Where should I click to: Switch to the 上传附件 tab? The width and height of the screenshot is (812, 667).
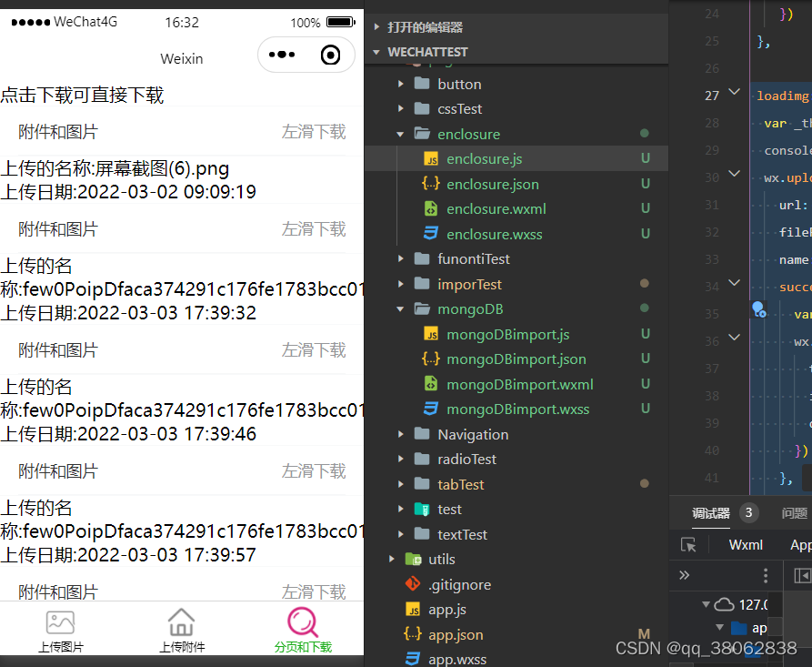coord(182,631)
